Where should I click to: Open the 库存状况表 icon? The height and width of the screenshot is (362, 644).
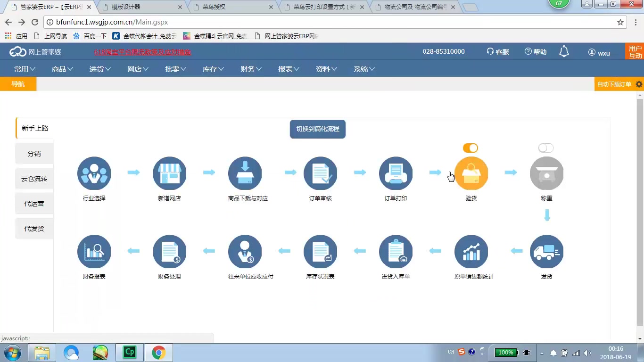[x=320, y=252]
